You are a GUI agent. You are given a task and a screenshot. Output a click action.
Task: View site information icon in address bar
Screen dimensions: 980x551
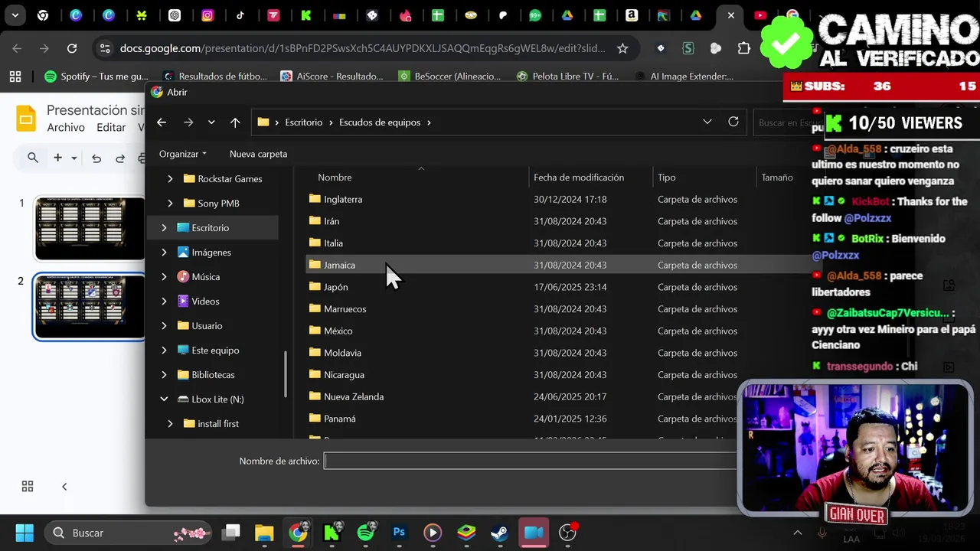tap(105, 48)
